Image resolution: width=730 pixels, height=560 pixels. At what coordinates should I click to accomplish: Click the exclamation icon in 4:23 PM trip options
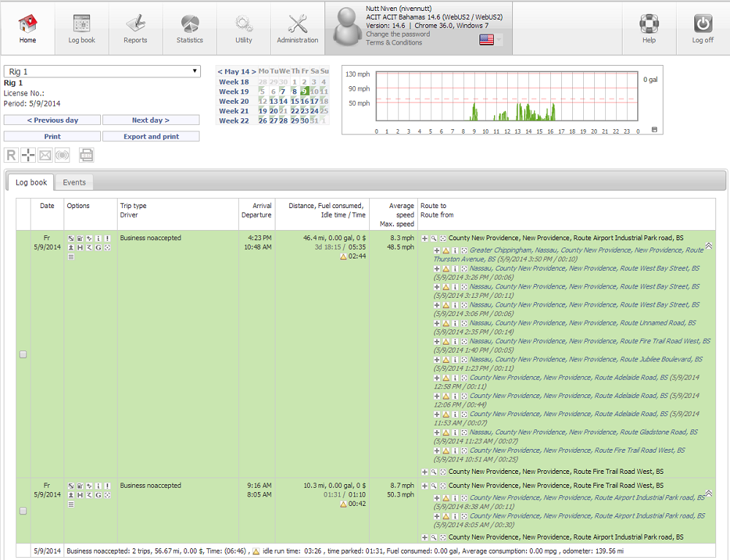pos(107,238)
